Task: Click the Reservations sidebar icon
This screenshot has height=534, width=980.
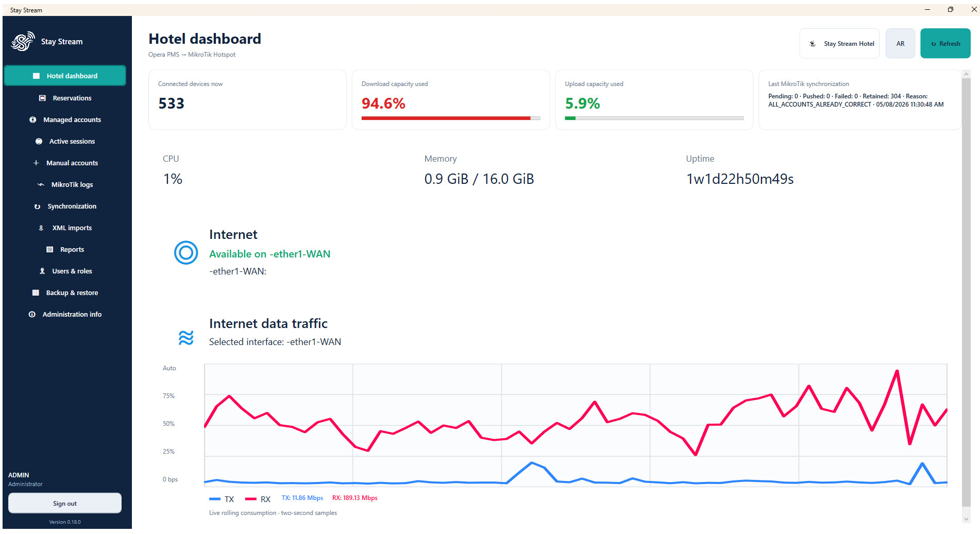Action: [42, 98]
